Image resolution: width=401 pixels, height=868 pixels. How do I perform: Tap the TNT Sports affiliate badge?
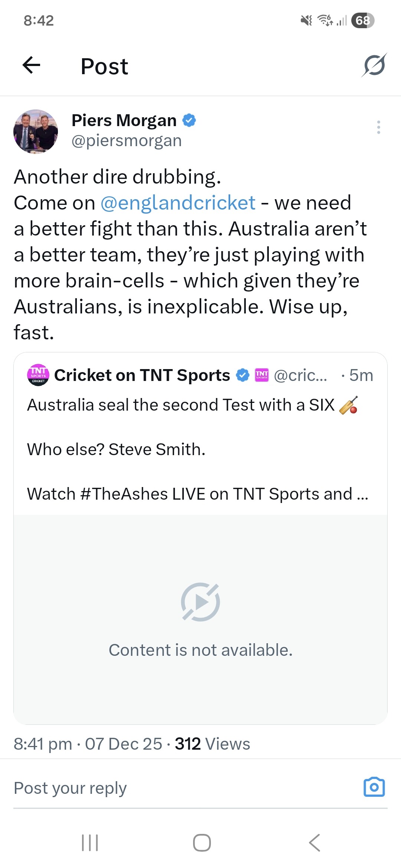coord(262,375)
